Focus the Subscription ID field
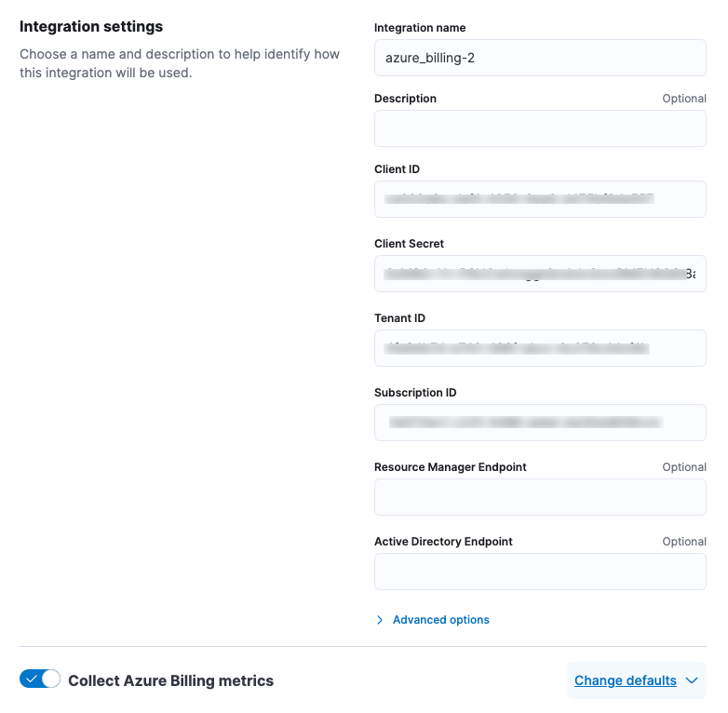728x713 pixels. (x=540, y=423)
